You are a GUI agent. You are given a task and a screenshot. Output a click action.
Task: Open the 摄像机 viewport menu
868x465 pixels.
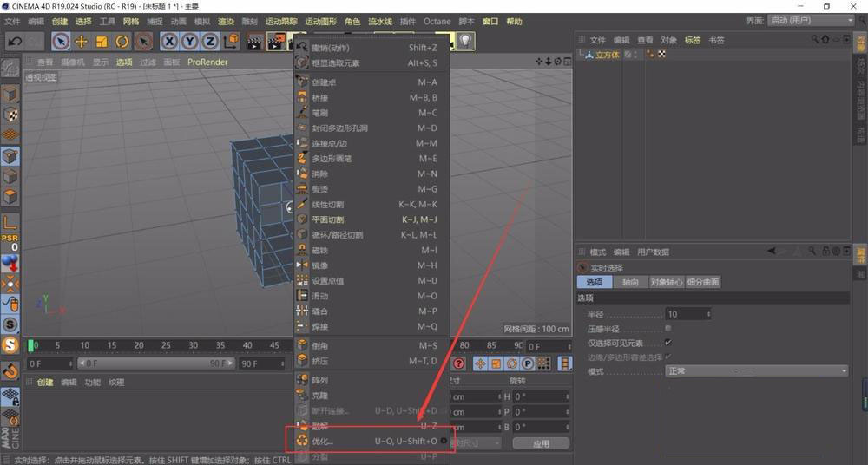[73, 62]
